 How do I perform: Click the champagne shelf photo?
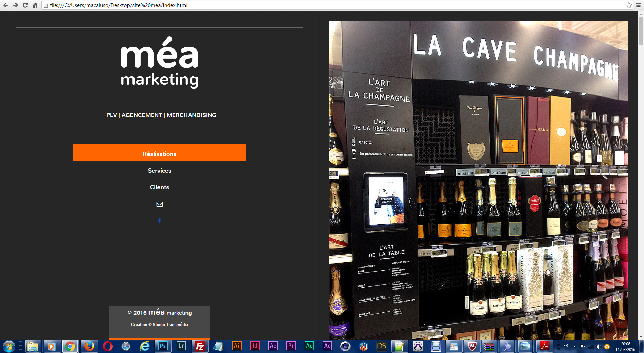pos(479,180)
